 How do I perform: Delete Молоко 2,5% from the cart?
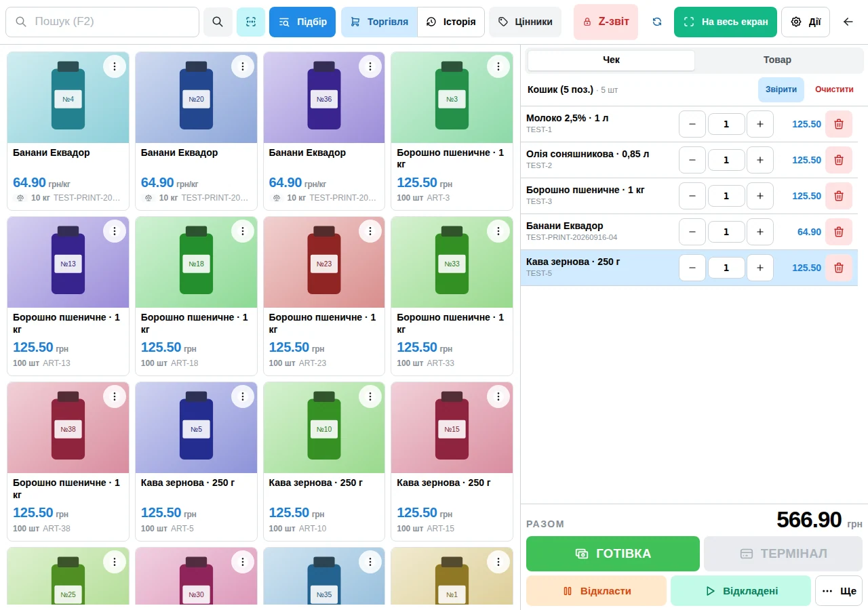[x=839, y=124]
